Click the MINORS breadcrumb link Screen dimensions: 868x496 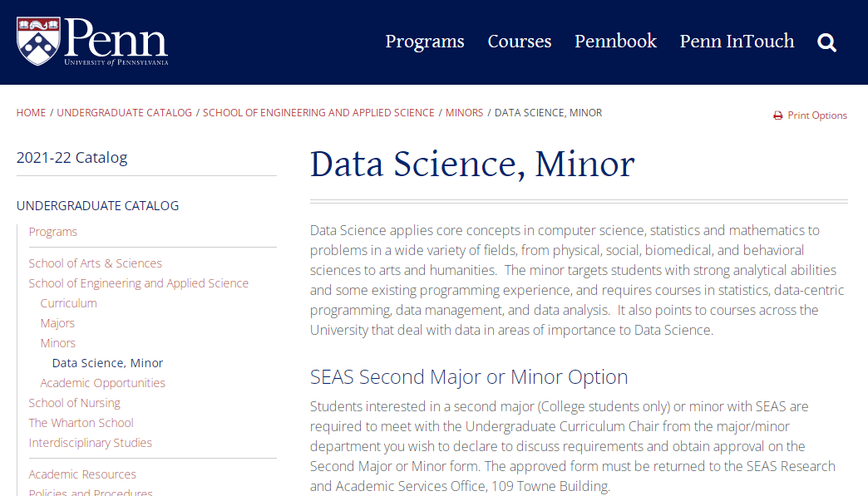tap(465, 113)
